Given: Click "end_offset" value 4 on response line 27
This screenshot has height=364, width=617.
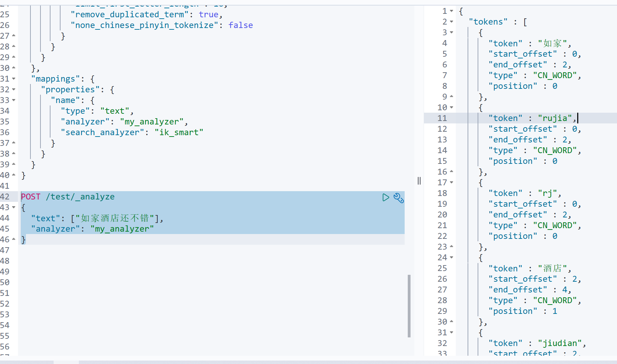Looking at the screenshot, I should (x=564, y=290).
